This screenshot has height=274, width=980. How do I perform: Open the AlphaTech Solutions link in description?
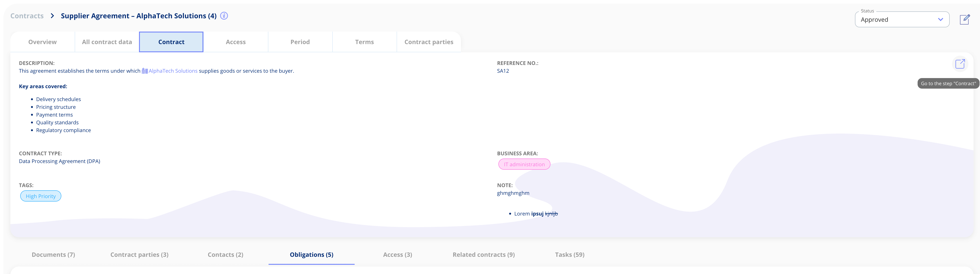point(173,71)
